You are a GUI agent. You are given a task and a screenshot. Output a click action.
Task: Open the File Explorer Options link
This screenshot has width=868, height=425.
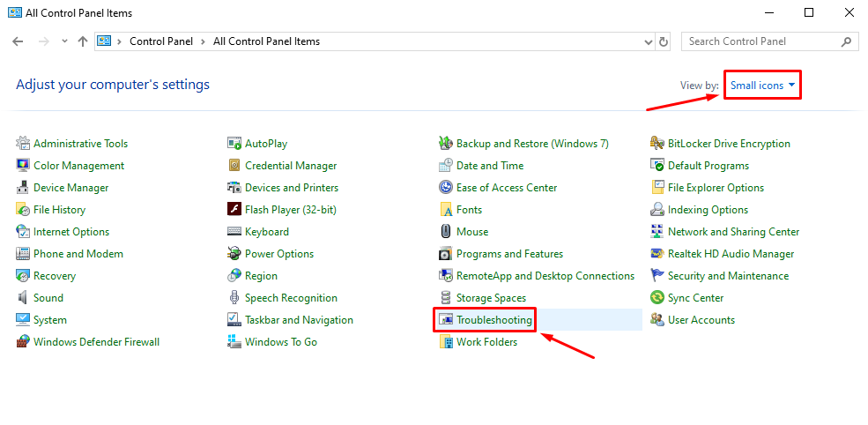coord(716,188)
